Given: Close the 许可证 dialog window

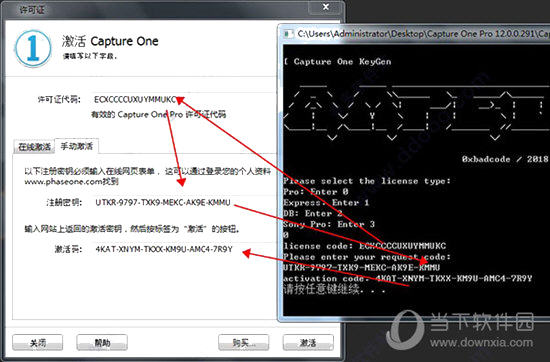Looking at the screenshot, I should [x=326, y=7].
